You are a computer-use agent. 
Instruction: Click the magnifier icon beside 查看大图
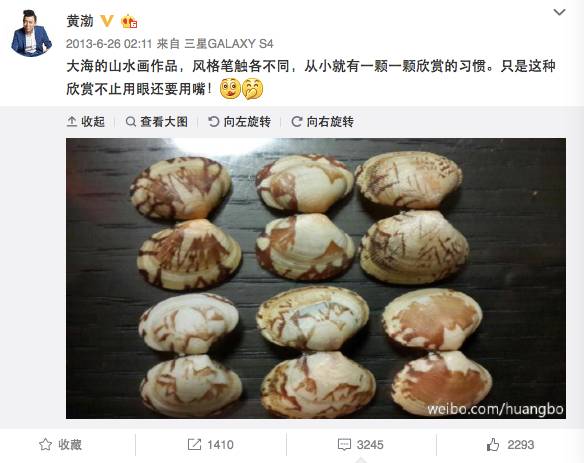click(x=130, y=121)
